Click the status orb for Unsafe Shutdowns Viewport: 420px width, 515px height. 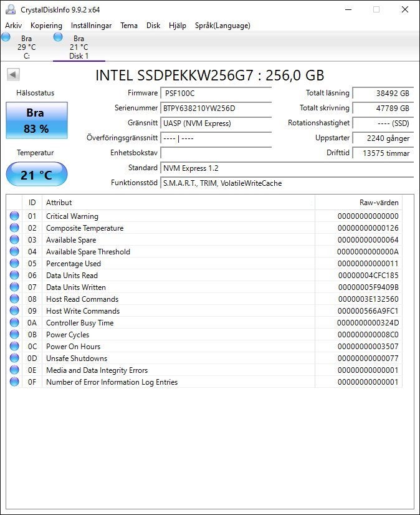(14, 358)
